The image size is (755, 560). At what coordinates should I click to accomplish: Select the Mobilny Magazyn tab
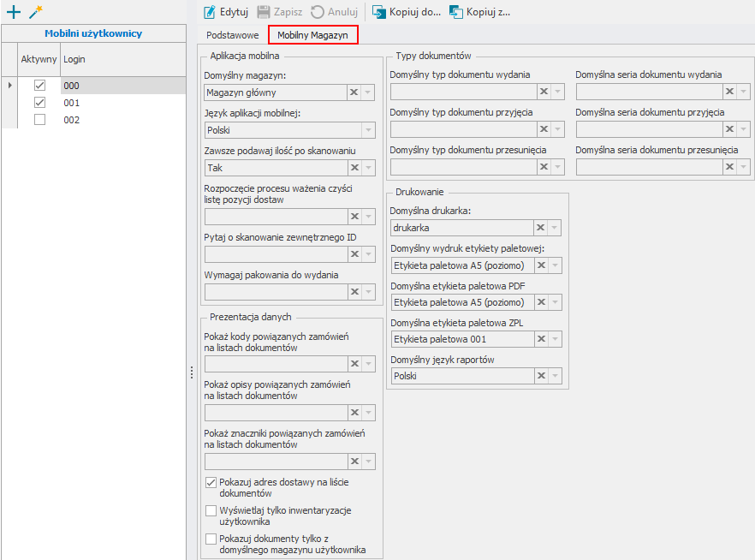[312, 35]
